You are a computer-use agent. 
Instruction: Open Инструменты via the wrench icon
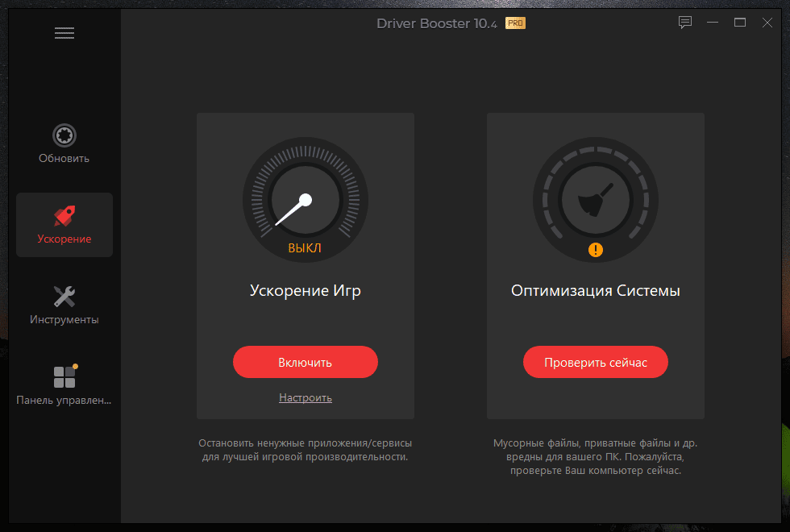point(64,296)
